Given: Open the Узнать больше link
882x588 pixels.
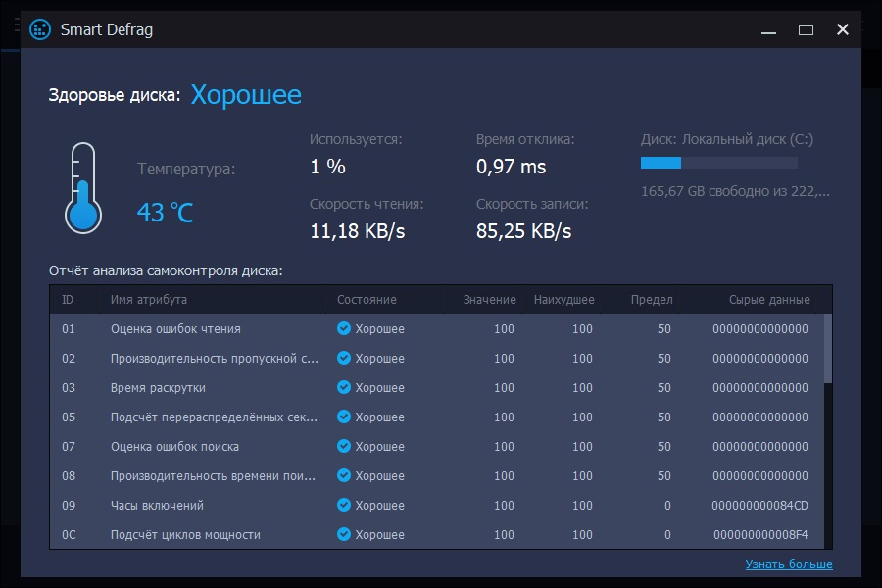Looking at the screenshot, I should tap(788, 564).
